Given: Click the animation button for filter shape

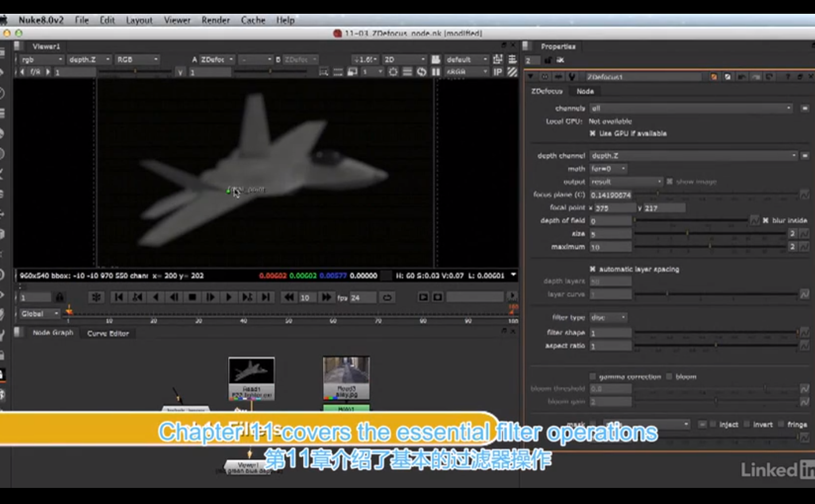Looking at the screenshot, I should (x=804, y=333).
